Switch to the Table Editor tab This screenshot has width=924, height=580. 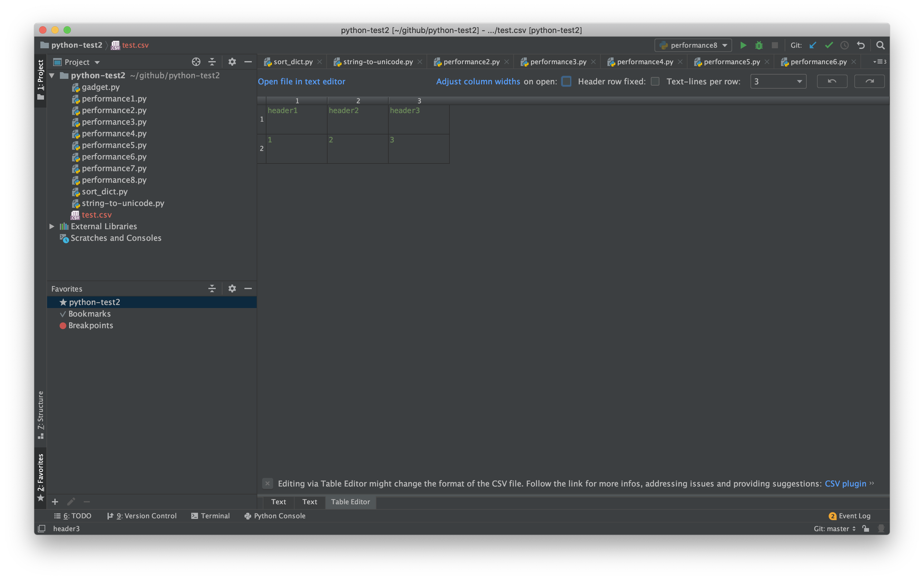point(350,502)
